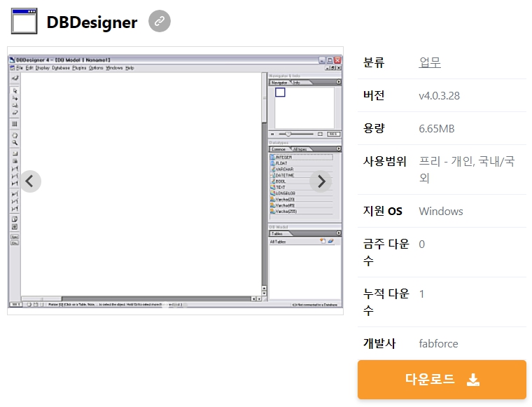The width and height of the screenshot is (532, 407).
Task: Click the 지원 OS label
Action: (x=382, y=211)
